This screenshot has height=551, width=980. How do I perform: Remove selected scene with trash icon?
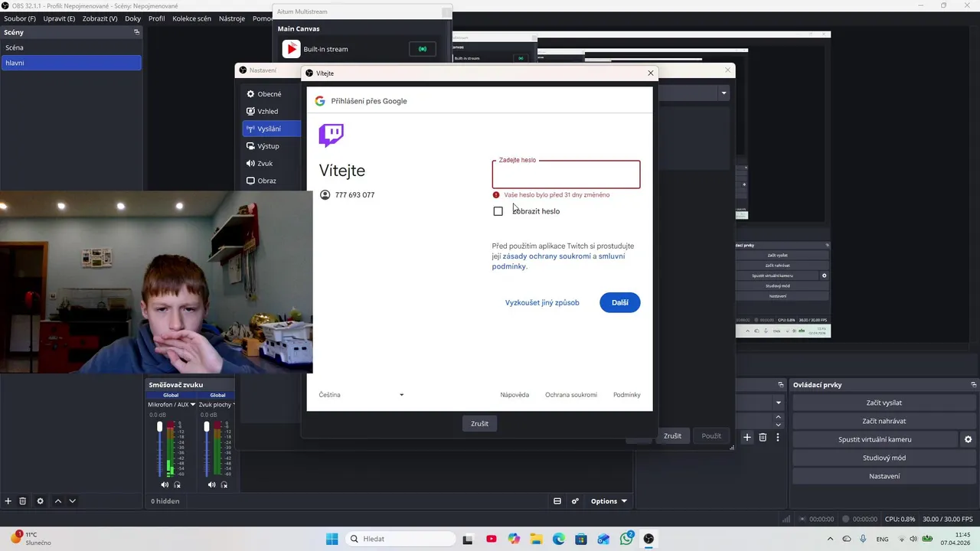tap(23, 501)
